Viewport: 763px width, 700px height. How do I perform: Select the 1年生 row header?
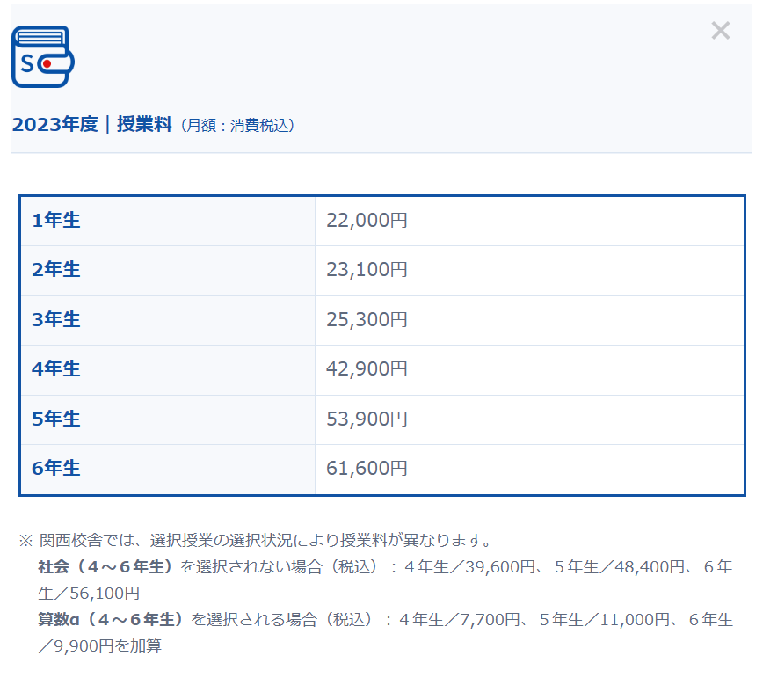[x=55, y=221]
